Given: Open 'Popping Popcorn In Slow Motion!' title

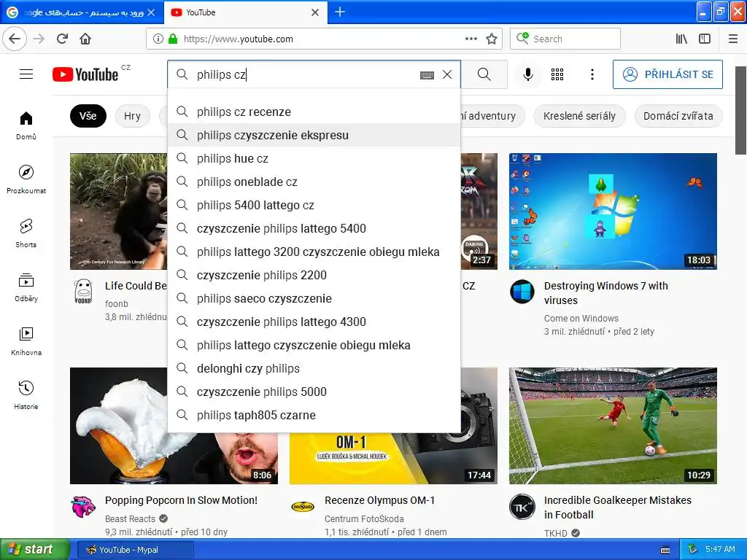Looking at the screenshot, I should [x=181, y=500].
